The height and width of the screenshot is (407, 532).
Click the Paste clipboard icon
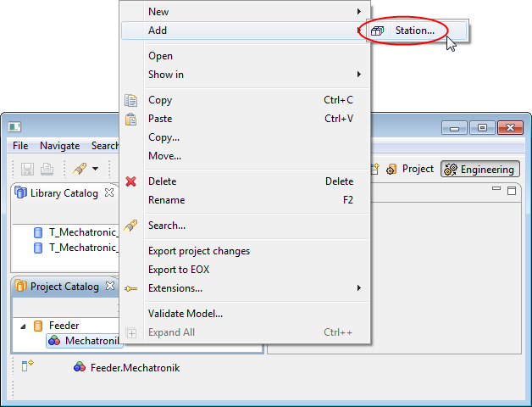point(131,120)
